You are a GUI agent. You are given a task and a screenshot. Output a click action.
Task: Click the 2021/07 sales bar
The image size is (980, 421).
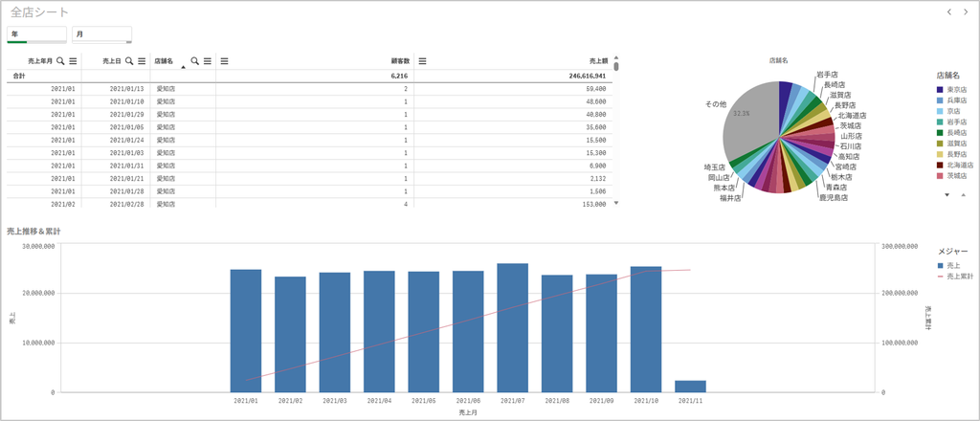click(513, 328)
